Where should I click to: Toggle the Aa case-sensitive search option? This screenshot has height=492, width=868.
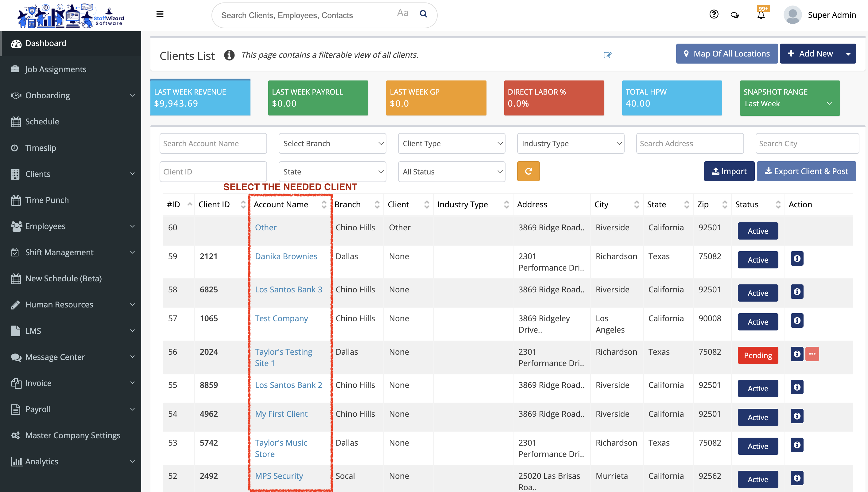point(403,13)
